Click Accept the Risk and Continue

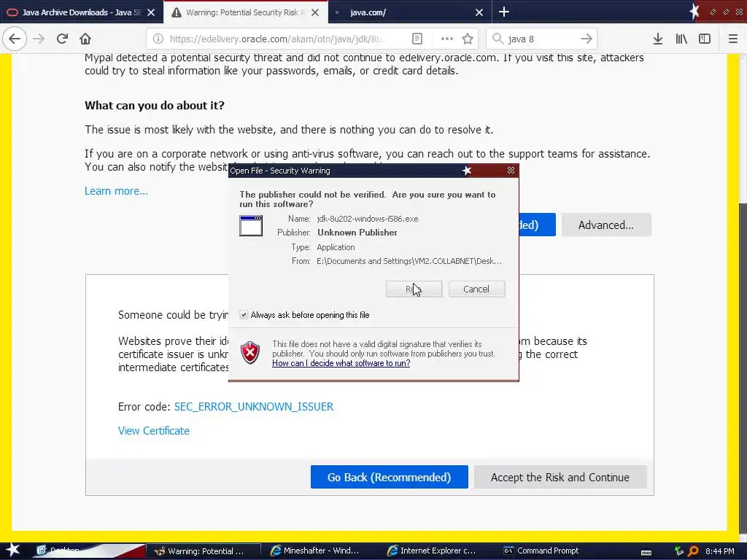(560, 477)
